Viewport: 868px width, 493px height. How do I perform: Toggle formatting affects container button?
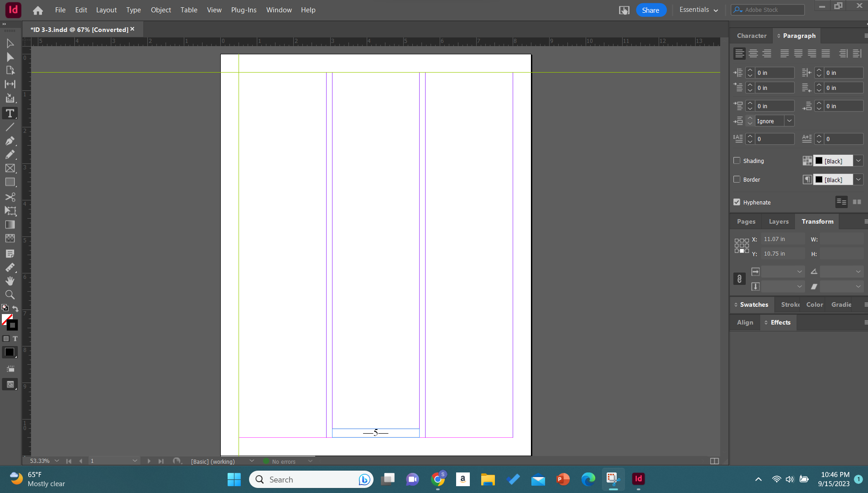click(6, 339)
